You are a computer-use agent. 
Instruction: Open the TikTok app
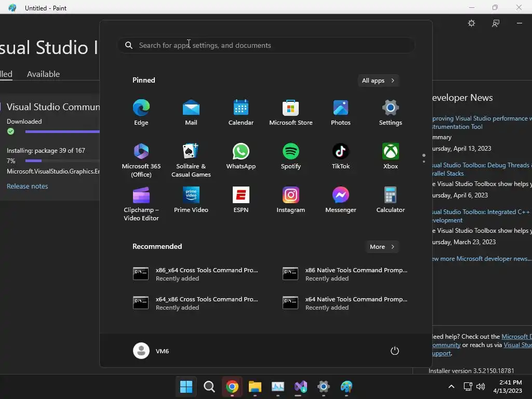341,156
